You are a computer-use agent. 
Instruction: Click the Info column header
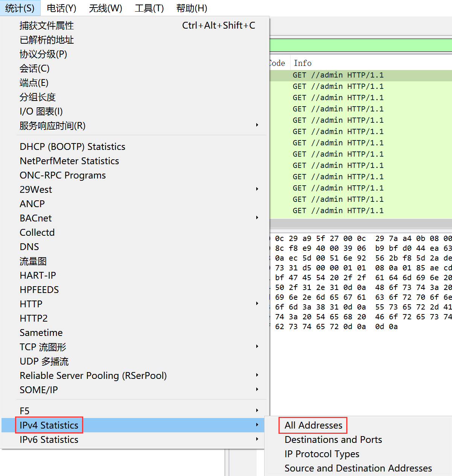(303, 63)
